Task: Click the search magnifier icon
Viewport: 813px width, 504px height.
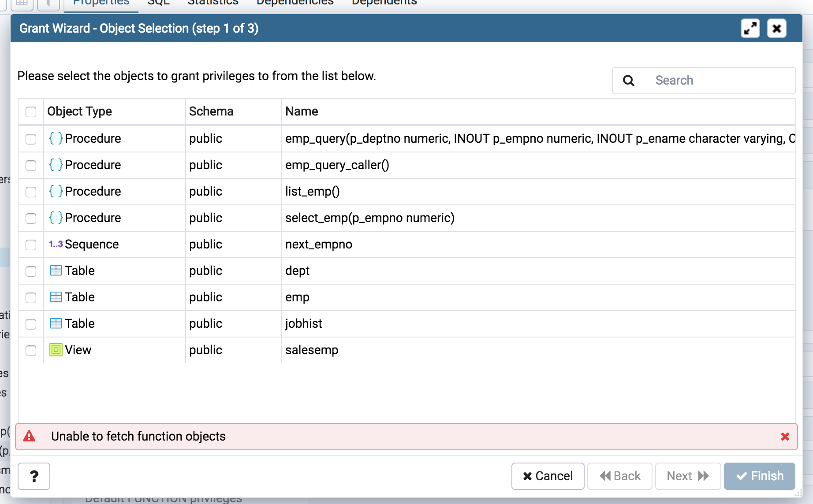Action: tap(629, 81)
